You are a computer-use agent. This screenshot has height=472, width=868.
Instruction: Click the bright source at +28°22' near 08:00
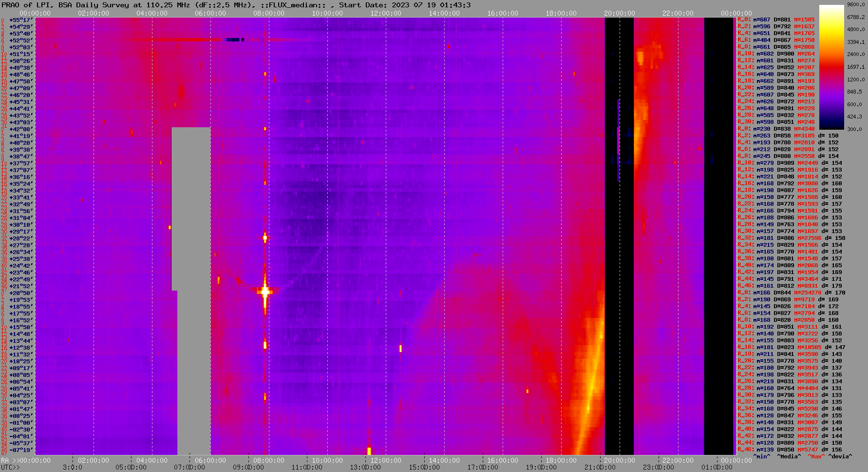[265, 238]
